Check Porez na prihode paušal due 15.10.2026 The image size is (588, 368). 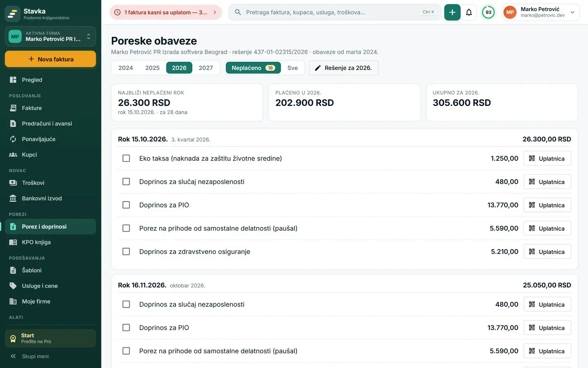pyautogui.click(x=126, y=228)
